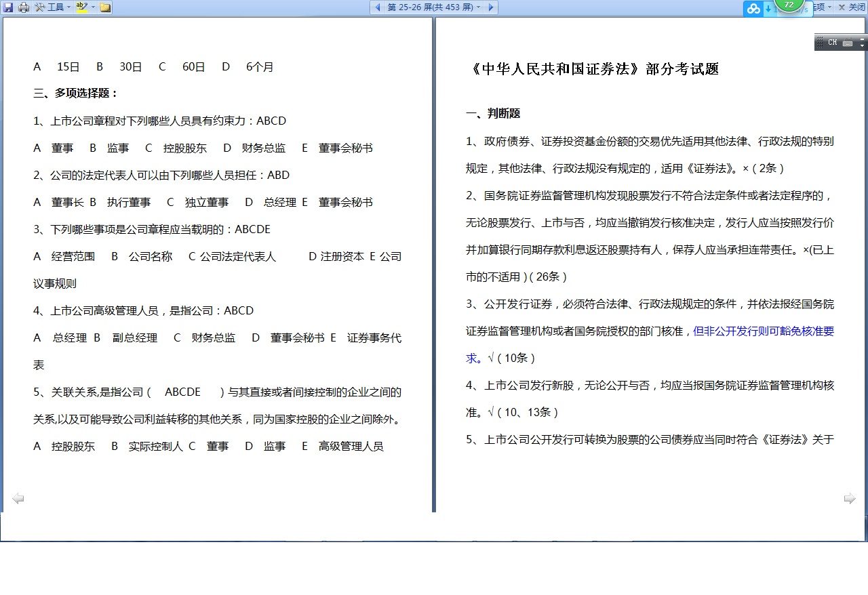Click the reference (10、13条)
Screen dimensions: 868x595
pos(528,412)
